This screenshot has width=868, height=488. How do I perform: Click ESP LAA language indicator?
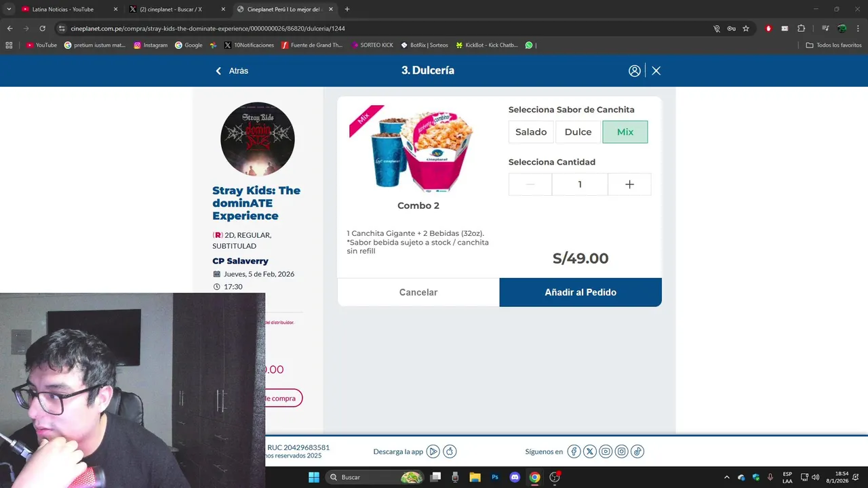(x=787, y=477)
